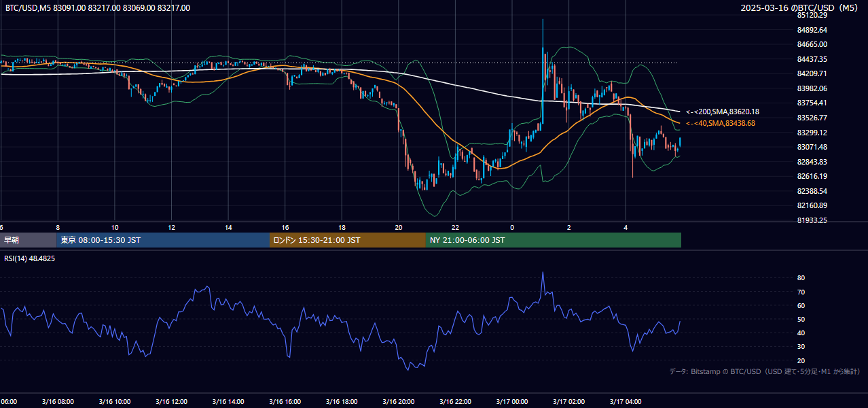Click the 3/16 18:00 date label
The height and width of the screenshot is (408, 868).
[x=342, y=402]
